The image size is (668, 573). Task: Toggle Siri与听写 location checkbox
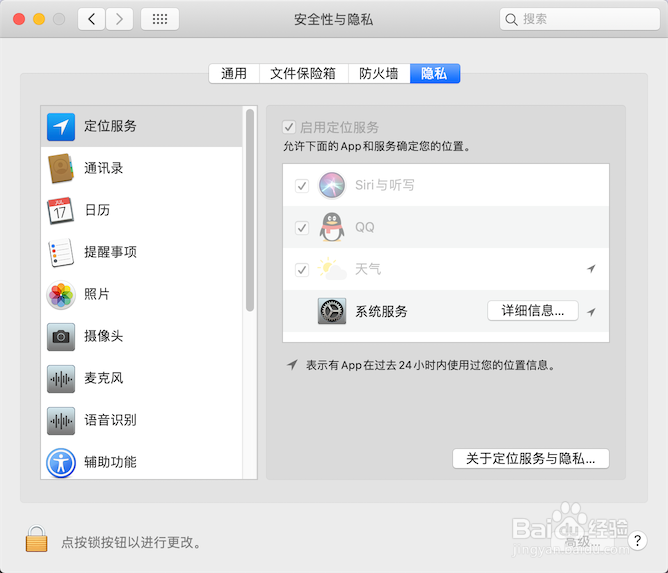click(x=302, y=185)
